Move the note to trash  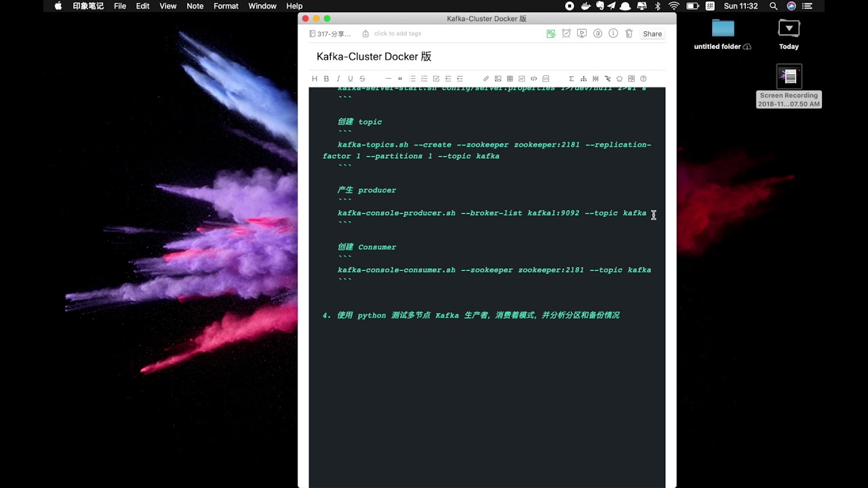pos(629,33)
